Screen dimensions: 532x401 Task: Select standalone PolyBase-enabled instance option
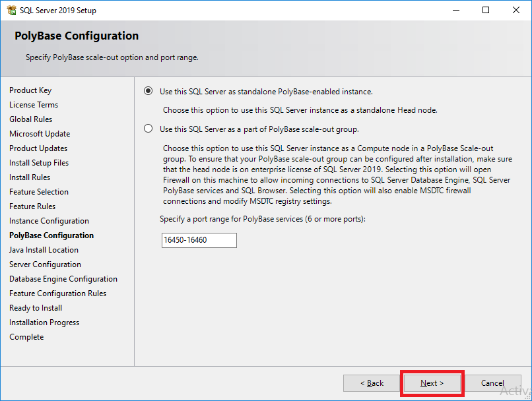[148, 92]
